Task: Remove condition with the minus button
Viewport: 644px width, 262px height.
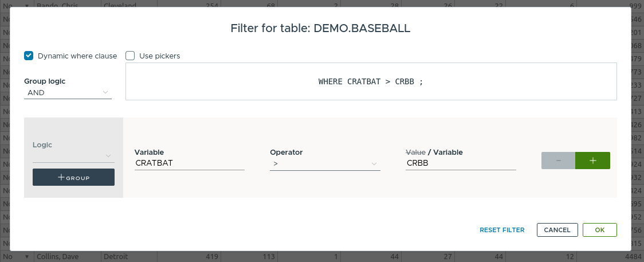Action: [x=558, y=161]
